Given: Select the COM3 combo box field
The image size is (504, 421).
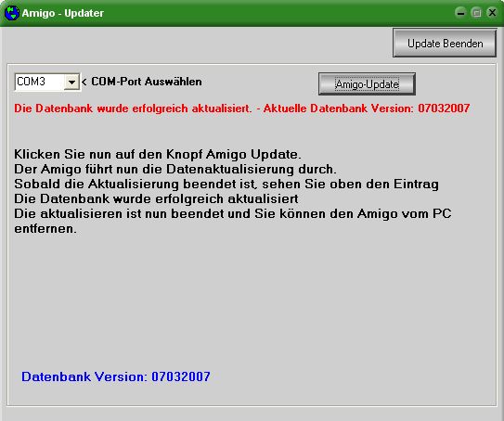Looking at the screenshot, I should [47, 83].
